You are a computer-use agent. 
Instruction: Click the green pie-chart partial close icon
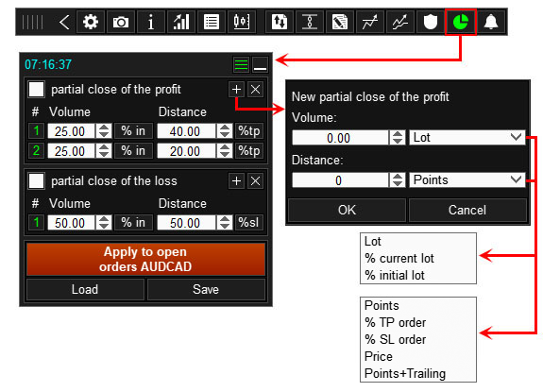461,22
